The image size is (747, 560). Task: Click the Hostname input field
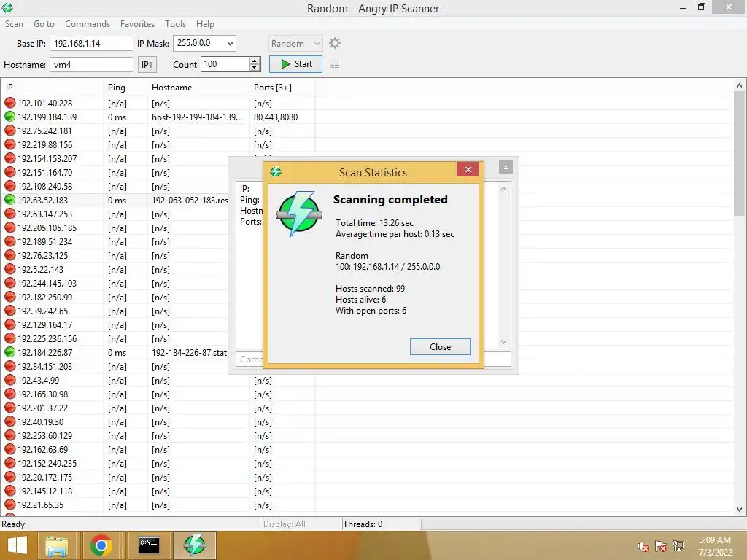[x=91, y=64]
